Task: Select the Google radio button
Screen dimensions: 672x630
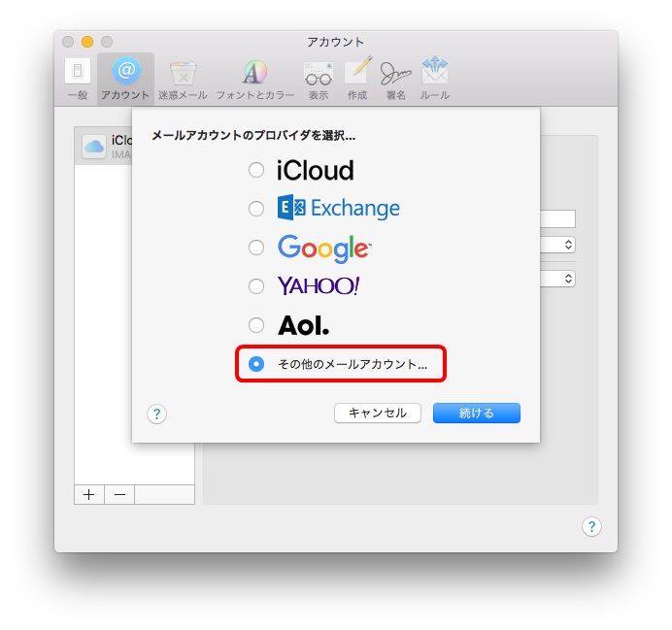Action: pos(256,248)
